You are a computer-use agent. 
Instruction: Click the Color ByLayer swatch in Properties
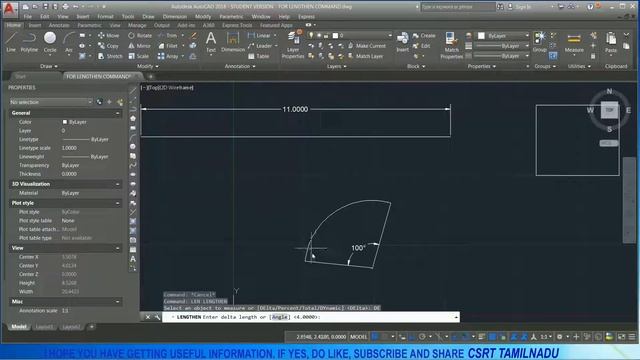pos(64,122)
